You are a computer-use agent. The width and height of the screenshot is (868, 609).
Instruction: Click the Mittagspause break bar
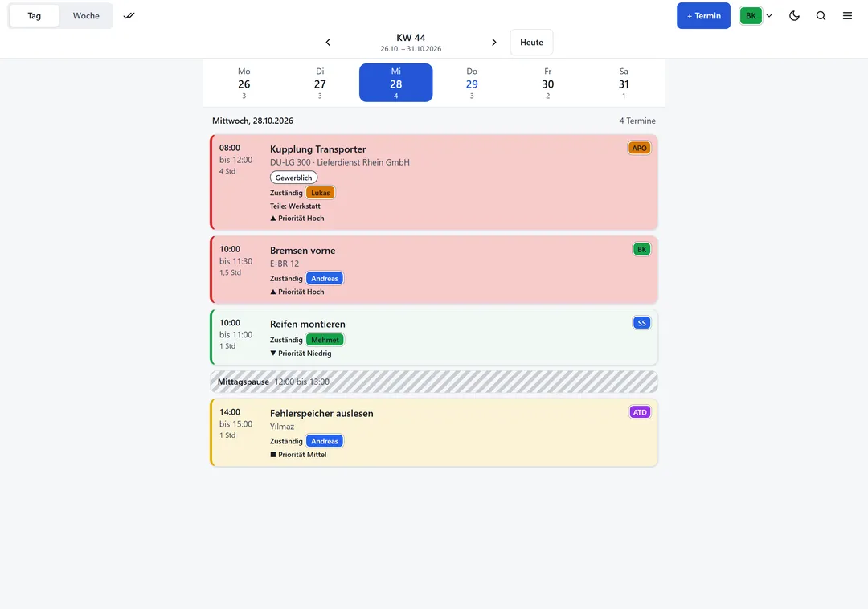[x=434, y=382]
